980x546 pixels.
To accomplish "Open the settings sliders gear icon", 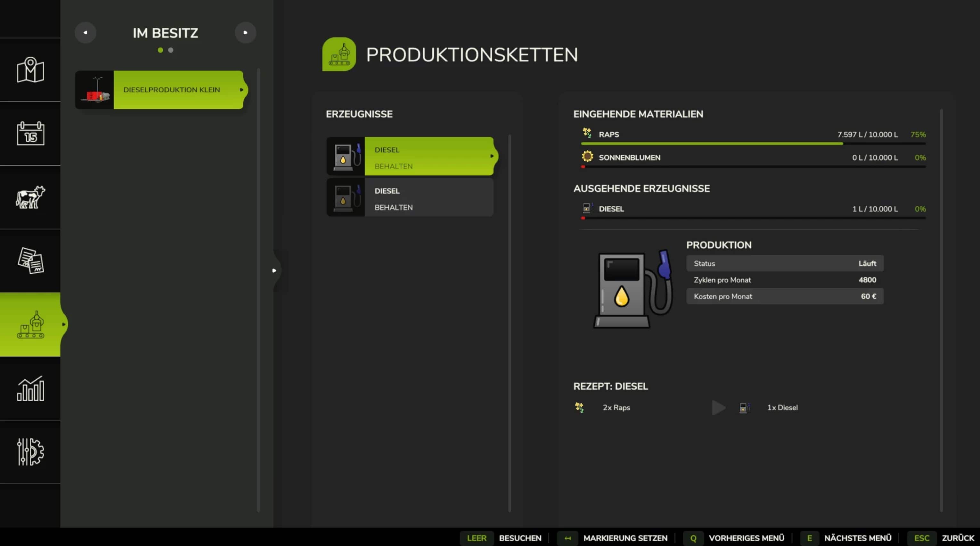I will [30, 452].
